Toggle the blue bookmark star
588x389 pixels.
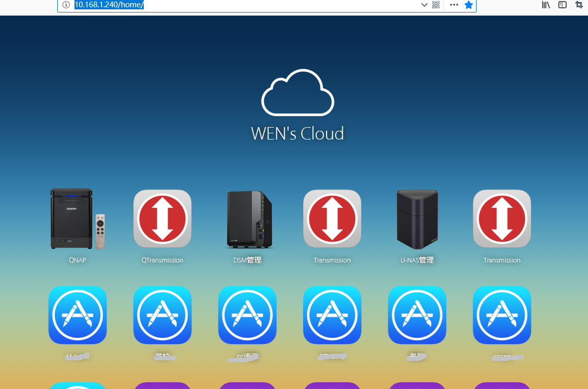(x=469, y=5)
